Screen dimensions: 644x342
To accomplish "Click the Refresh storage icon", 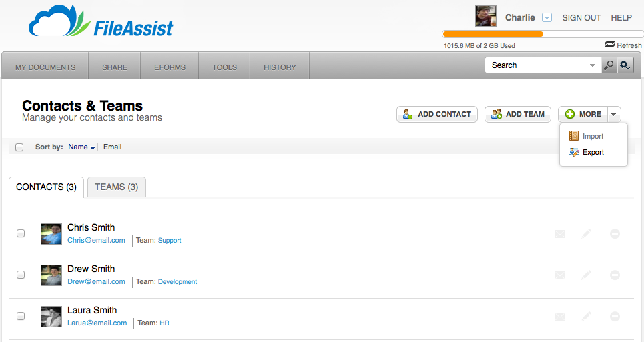I will [x=610, y=44].
